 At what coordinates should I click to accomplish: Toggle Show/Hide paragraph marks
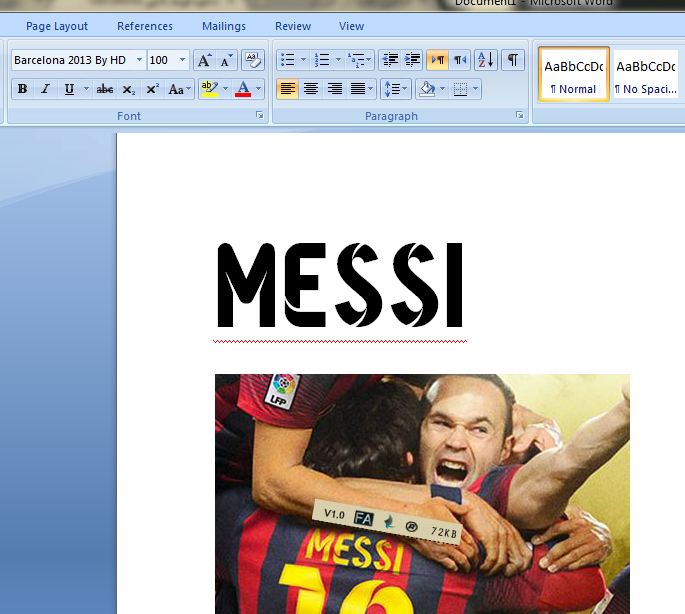point(512,60)
